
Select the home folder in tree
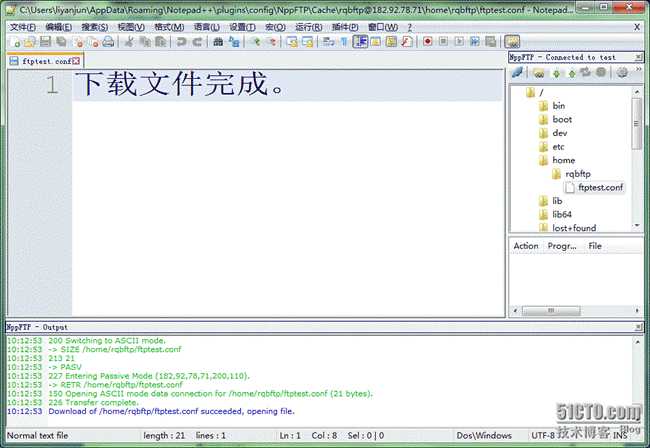[x=558, y=160]
